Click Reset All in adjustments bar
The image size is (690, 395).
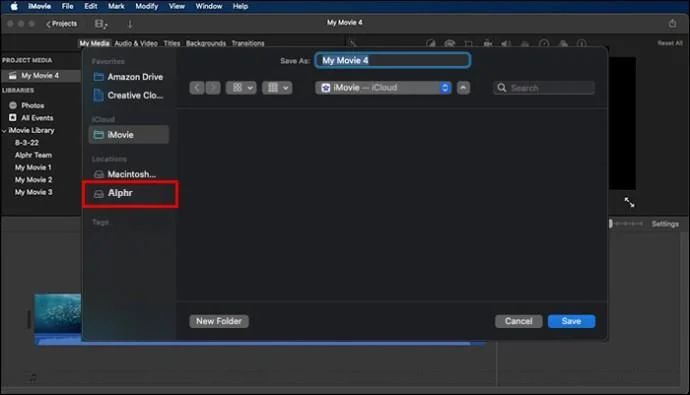(670, 43)
